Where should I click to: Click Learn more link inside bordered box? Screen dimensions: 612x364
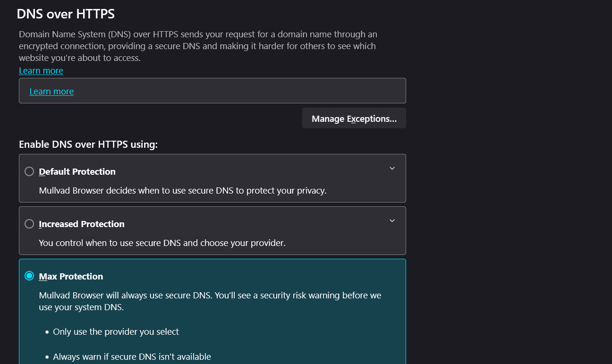coord(51,92)
